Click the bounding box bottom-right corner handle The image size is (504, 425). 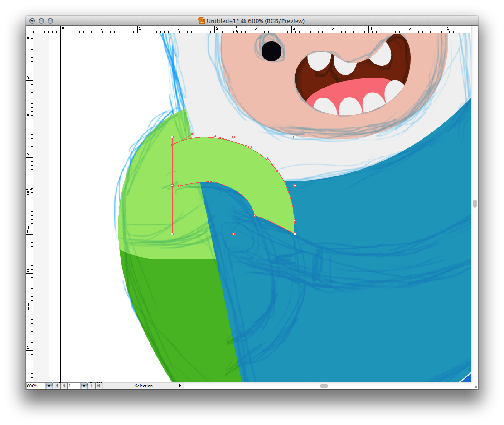pyautogui.click(x=295, y=234)
